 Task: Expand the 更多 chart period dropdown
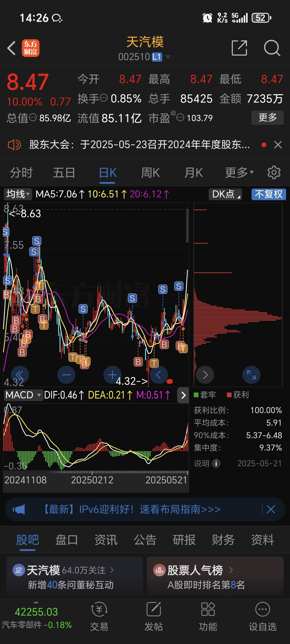click(239, 173)
